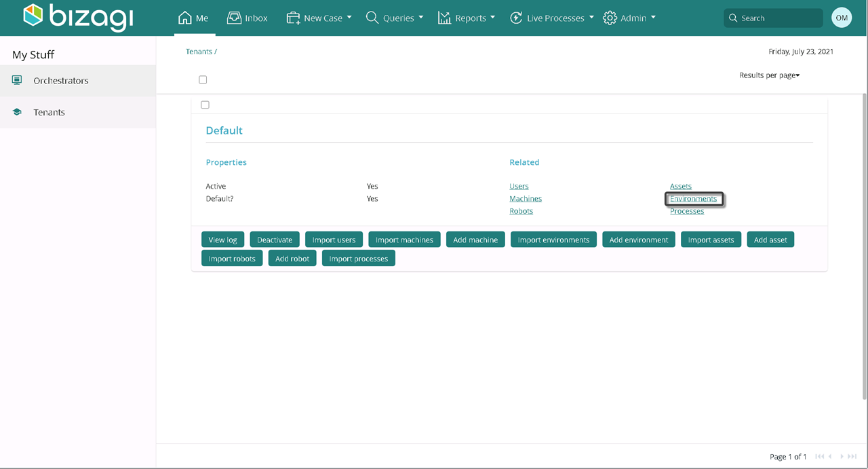Image resolution: width=868 pixels, height=469 pixels.
Task: Click the Tenants breadcrumb link
Action: coord(199,52)
